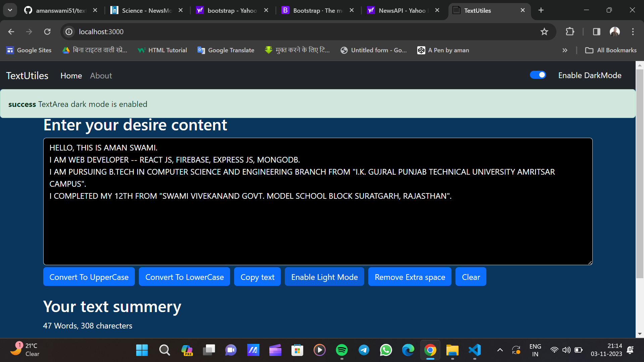Image resolution: width=644 pixels, height=362 pixels.
Task: Click the Copy text button
Action: coord(257,277)
